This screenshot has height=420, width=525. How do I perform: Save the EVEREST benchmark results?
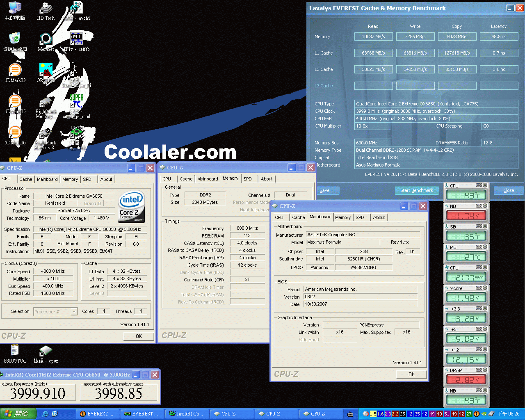click(x=328, y=190)
